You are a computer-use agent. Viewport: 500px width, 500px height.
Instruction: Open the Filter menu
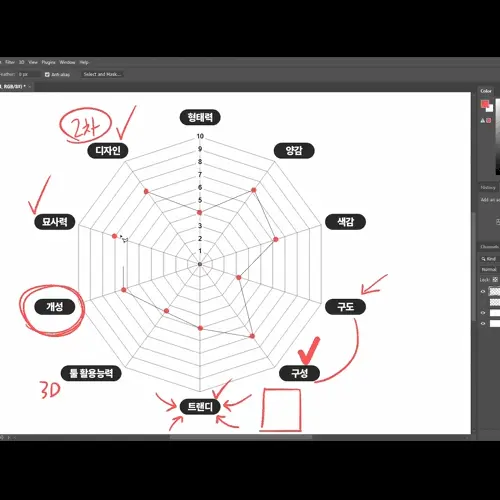(10, 62)
